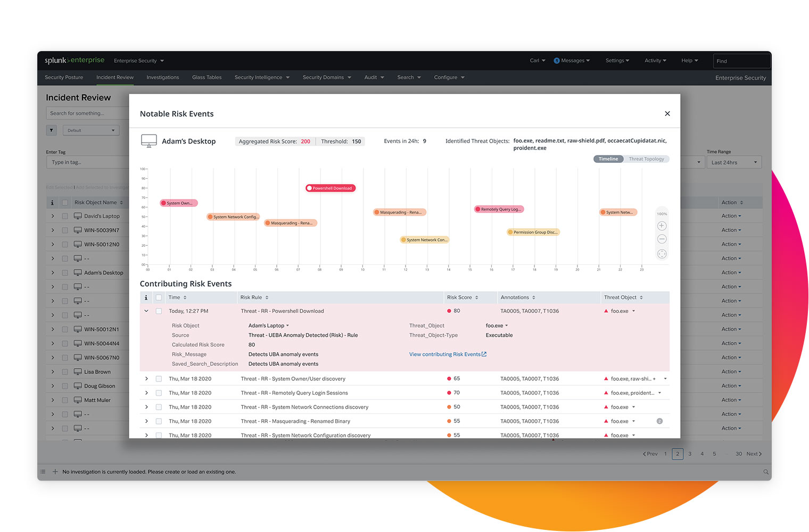This screenshot has height=532, width=809.
Task: Open the Default filter dropdown
Action: (91, 130)
